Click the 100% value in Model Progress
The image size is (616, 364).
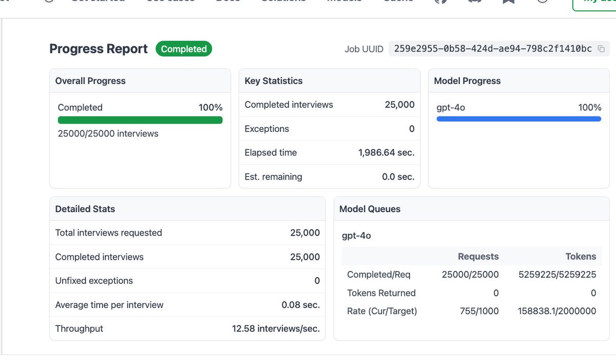pyautogui.click(x=590, y=107)
